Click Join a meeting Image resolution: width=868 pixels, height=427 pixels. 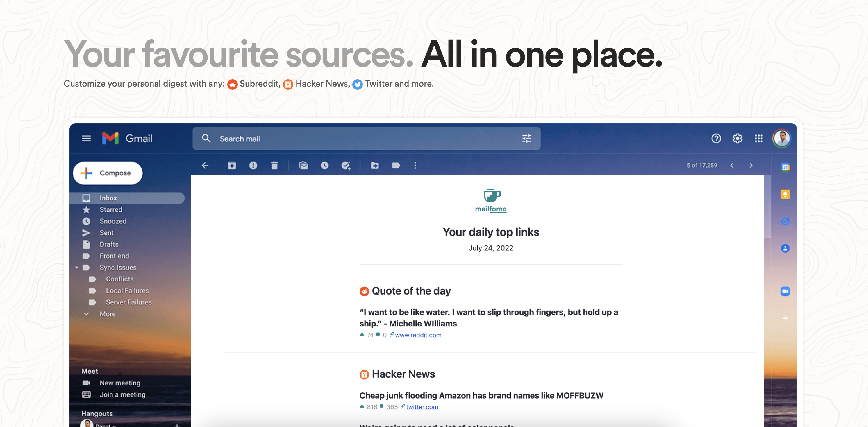122,394
